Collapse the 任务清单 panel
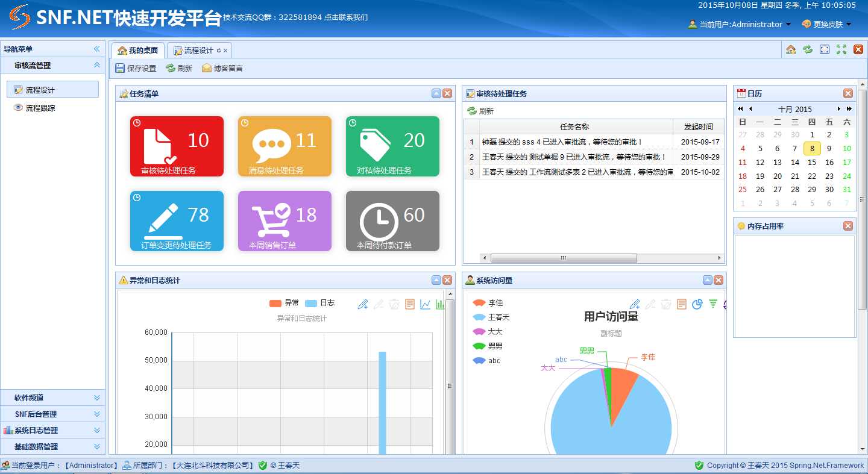The height and width of the screenshot is (474, 868). click(x=436, y=93)
